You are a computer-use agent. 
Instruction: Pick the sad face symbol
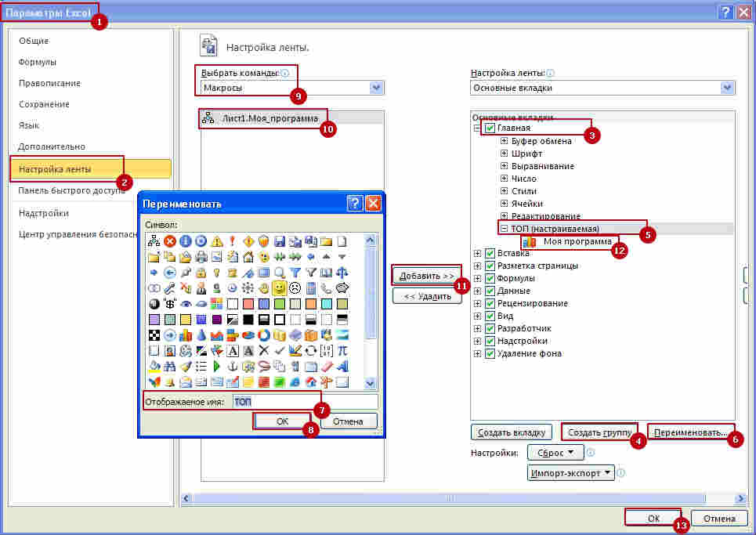coord(294,287)
